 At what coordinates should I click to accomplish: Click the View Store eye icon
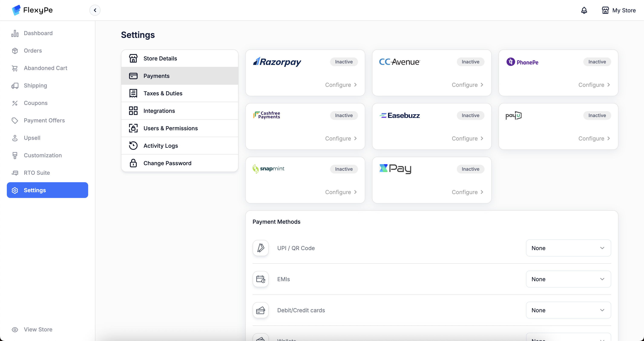coord(15,330)
